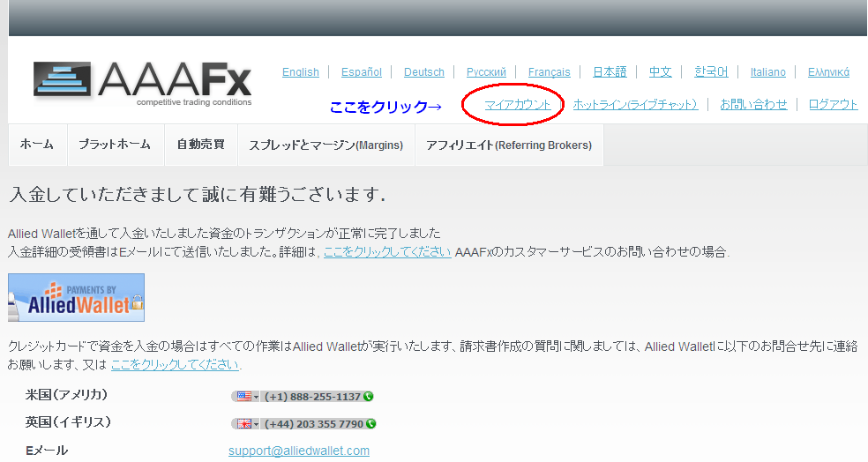868x462 pixels.
Task: Open the 自動売買 menu tab
Action: (201, 145)
